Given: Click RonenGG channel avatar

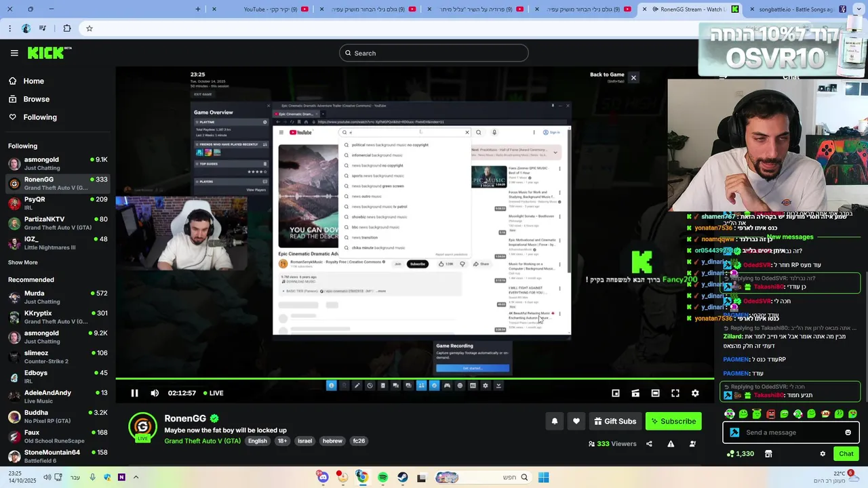Looking at the screenshot, I should point(142,426).
